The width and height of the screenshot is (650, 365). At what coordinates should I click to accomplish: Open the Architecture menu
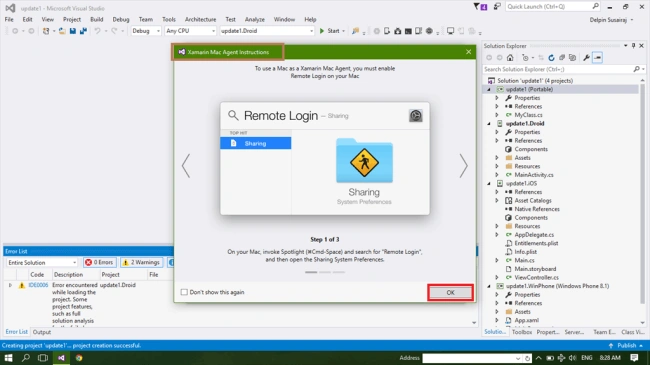click(x=201, y=19)
